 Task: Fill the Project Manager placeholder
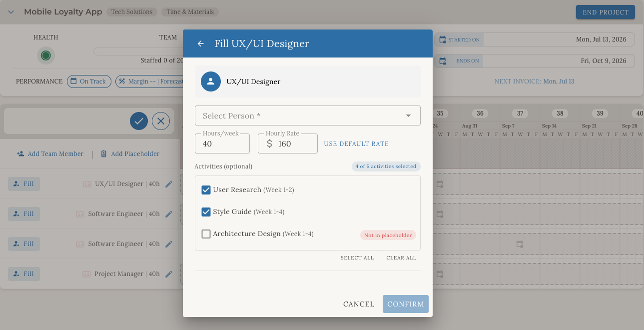coord(24,274)
